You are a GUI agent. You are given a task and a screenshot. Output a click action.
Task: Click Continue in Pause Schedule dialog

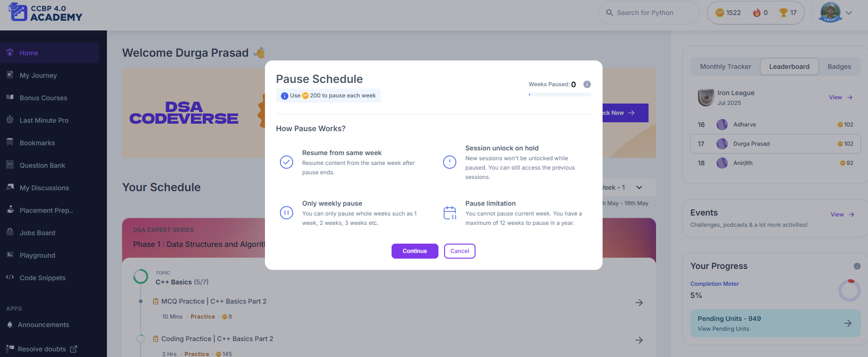(415, 251)
